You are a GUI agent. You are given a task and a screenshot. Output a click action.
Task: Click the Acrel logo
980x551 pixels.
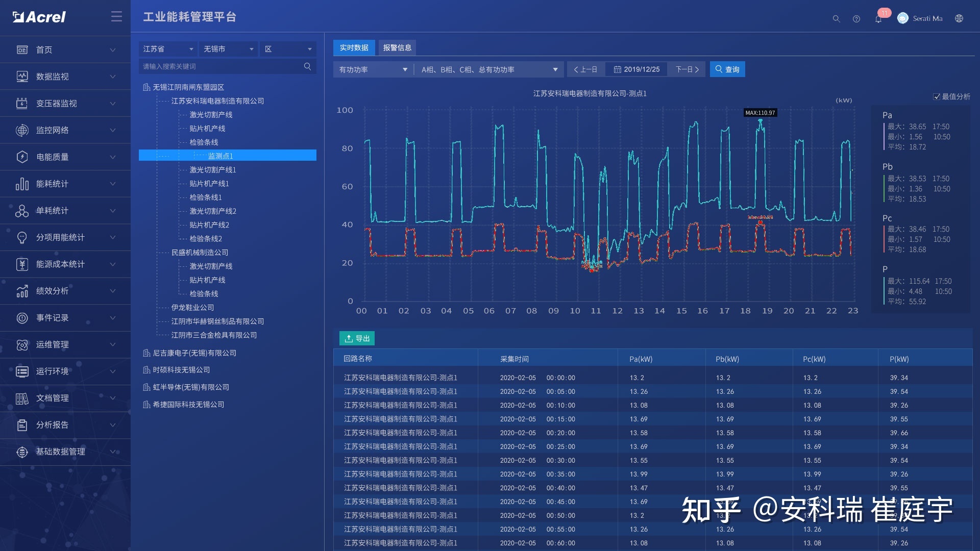pyautogui.click(x=39, y=17)
